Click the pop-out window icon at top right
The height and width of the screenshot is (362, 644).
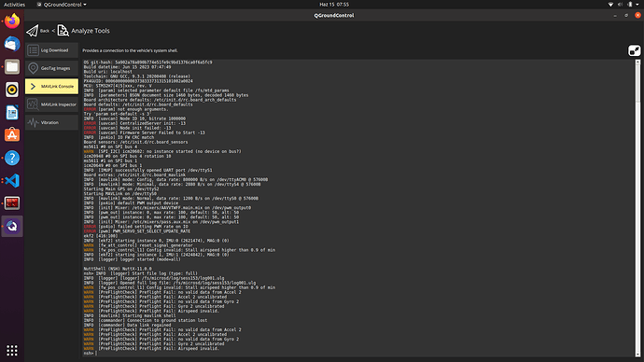[x=634, y=50]
